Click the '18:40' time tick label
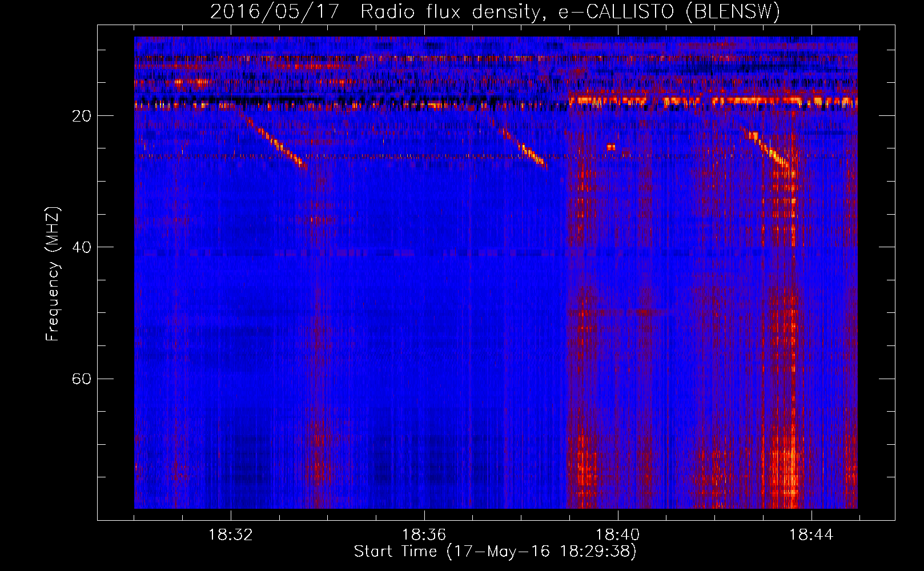Image resolution: width=924 pixels, height=571 pixels. click(618, 535)
